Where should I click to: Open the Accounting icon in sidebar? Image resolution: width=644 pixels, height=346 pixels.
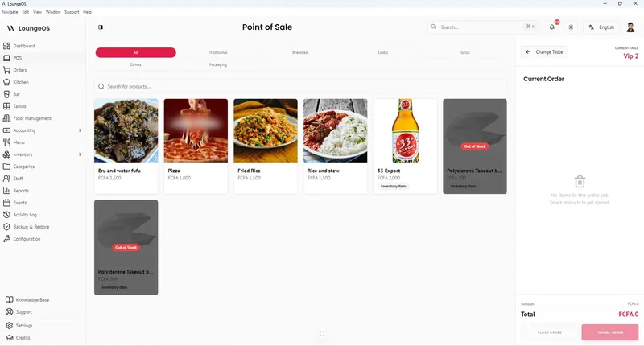[6, 130]
